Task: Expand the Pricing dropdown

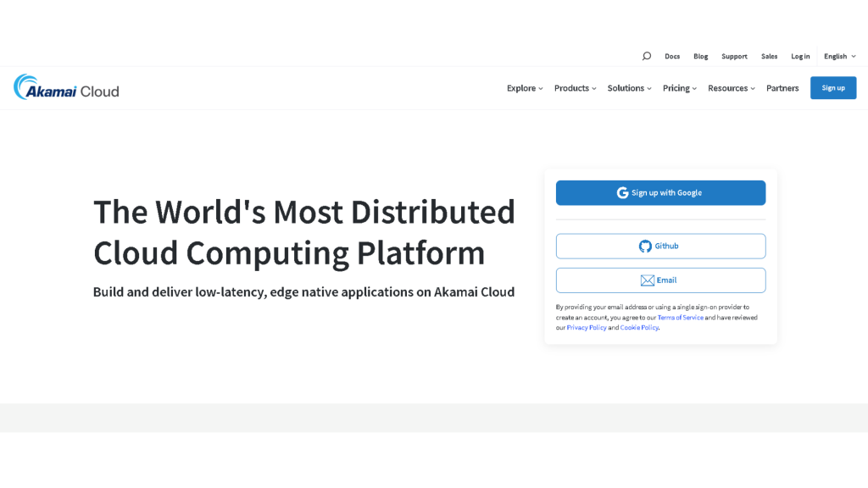Action: pyautogui.click(x=676, y=87)
